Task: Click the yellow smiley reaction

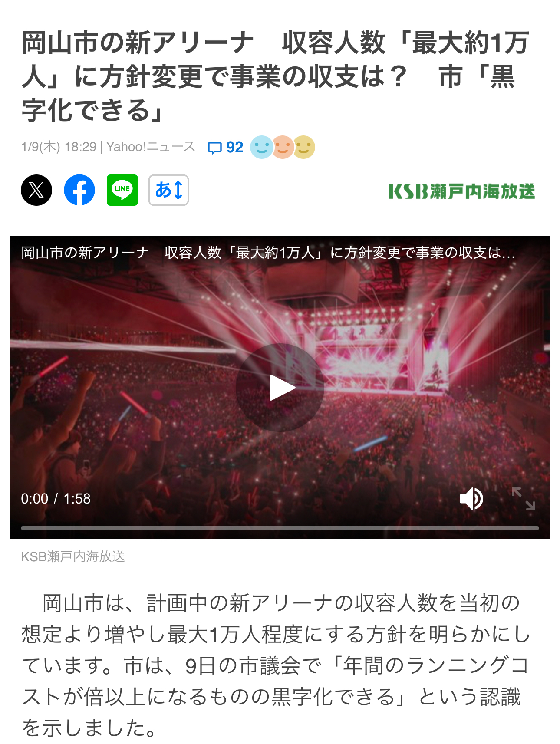Action: click(x=304, y=147)
